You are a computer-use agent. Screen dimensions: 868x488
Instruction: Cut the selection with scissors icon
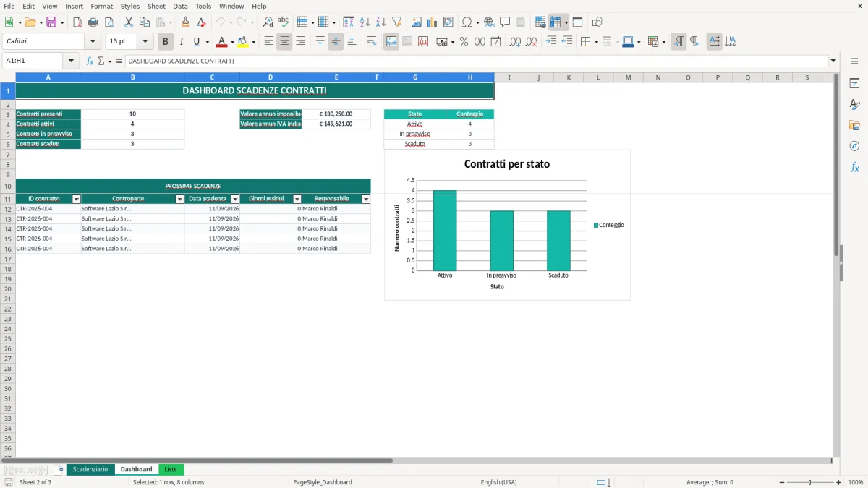[129, 22]
